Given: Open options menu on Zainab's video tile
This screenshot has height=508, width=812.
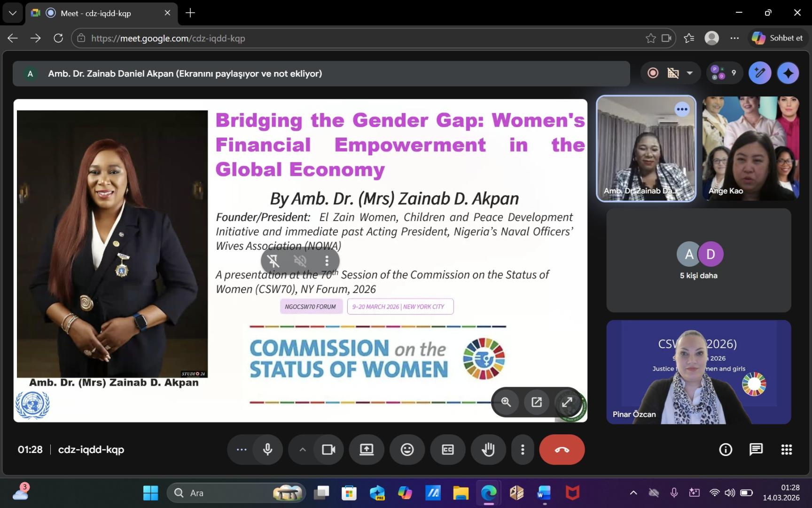Looking at the screenshot, I should click(x=681, y=110).
